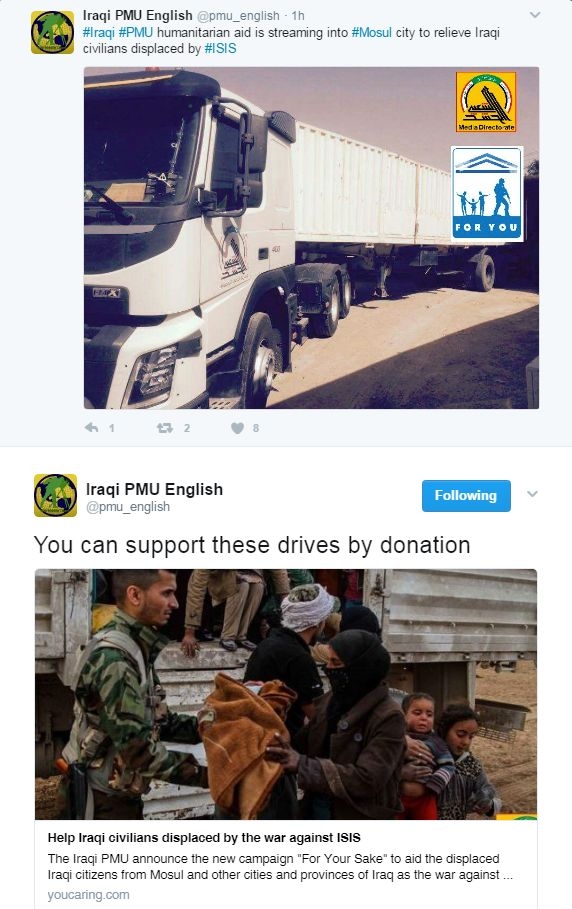Viewport: 572px width, 909px height.
Task: Retweet the Mosul humanitarian aid tweet
Action: click(x=165, y=428)
